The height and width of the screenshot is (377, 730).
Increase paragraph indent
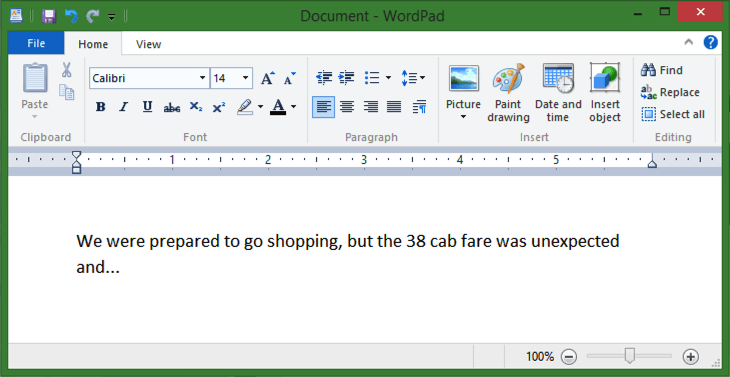346,78
